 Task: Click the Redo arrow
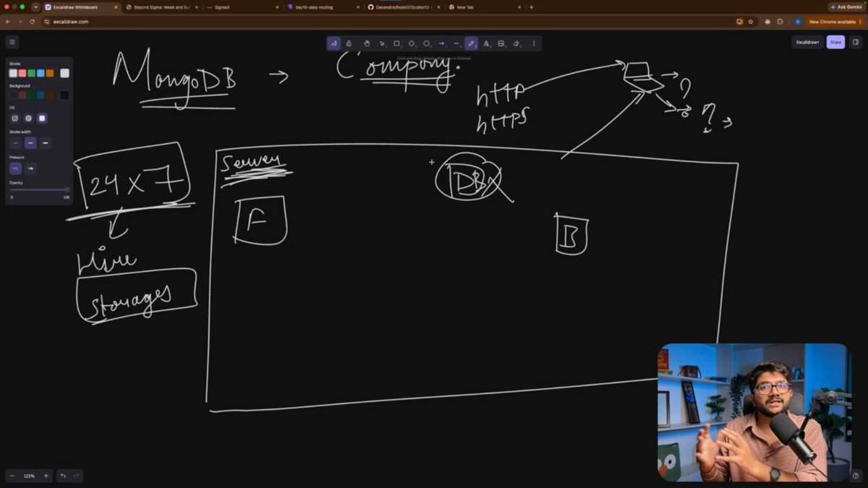76,476
